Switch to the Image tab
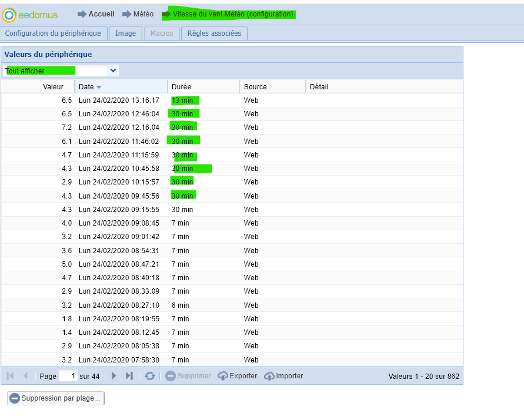Viewport: 524px width, 420px height. click(125, 33)
